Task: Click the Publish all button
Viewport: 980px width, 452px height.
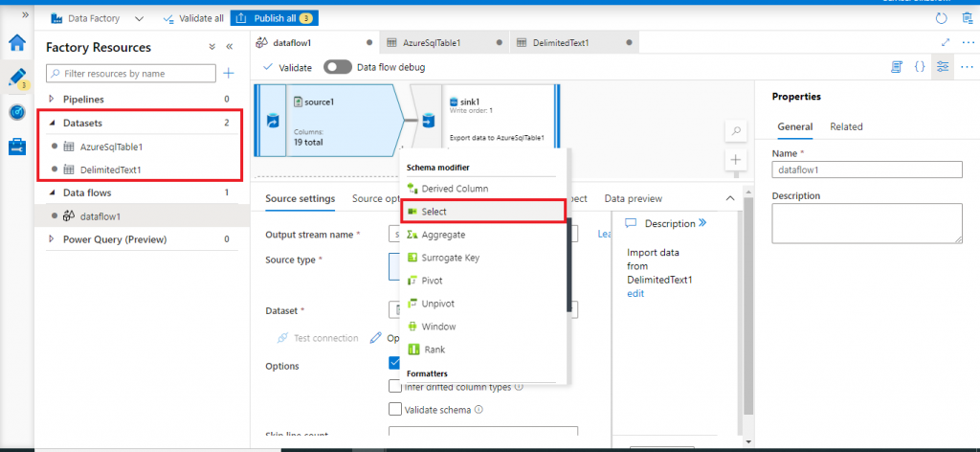Action: (x=274, y=18)
